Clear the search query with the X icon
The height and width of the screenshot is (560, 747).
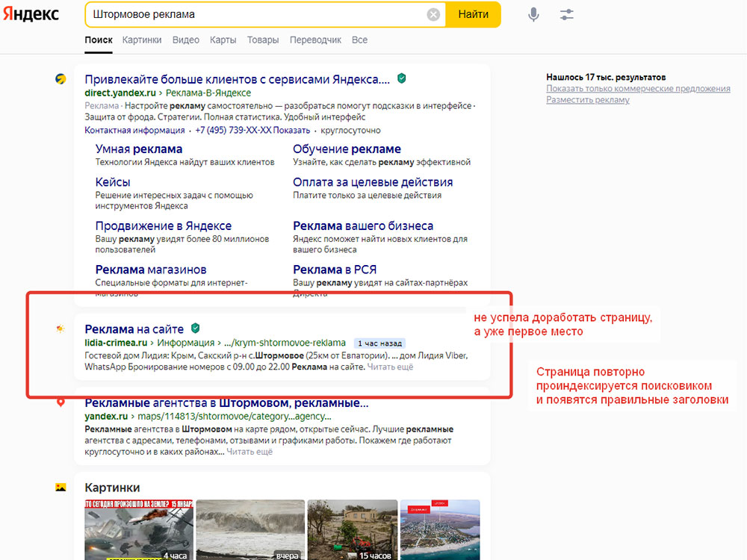point(433,15)
